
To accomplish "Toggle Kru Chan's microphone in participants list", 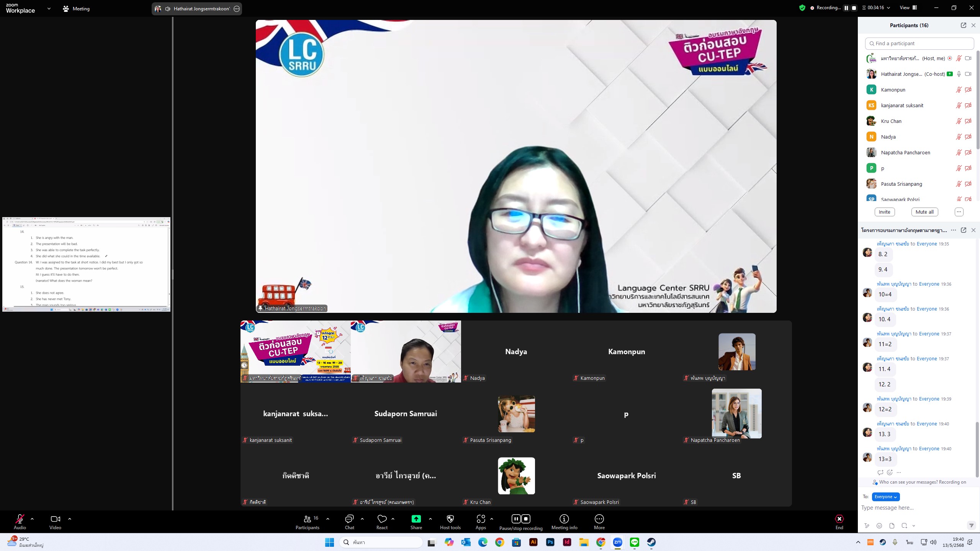I will pos(959,121).
